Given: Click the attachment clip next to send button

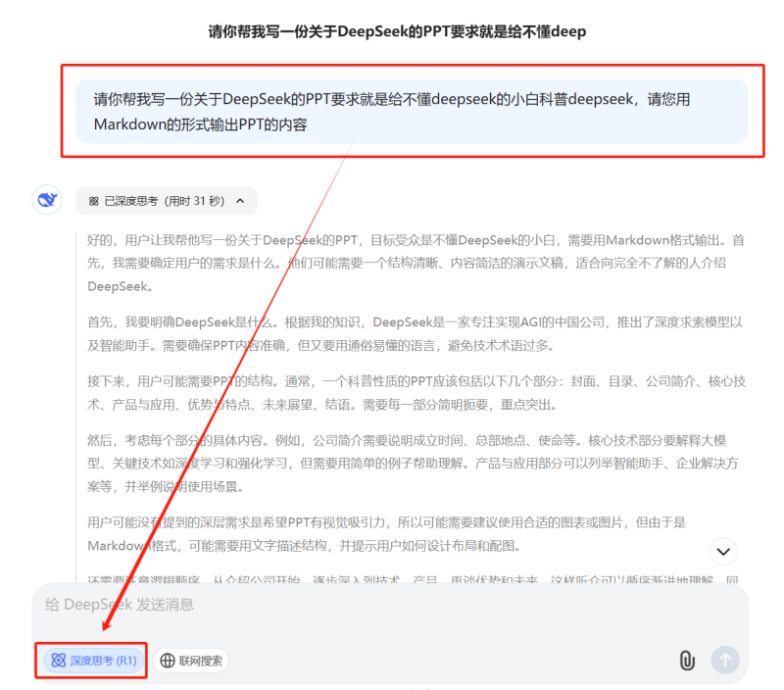Looking at the screenshot, I should (x=689, y=660).
